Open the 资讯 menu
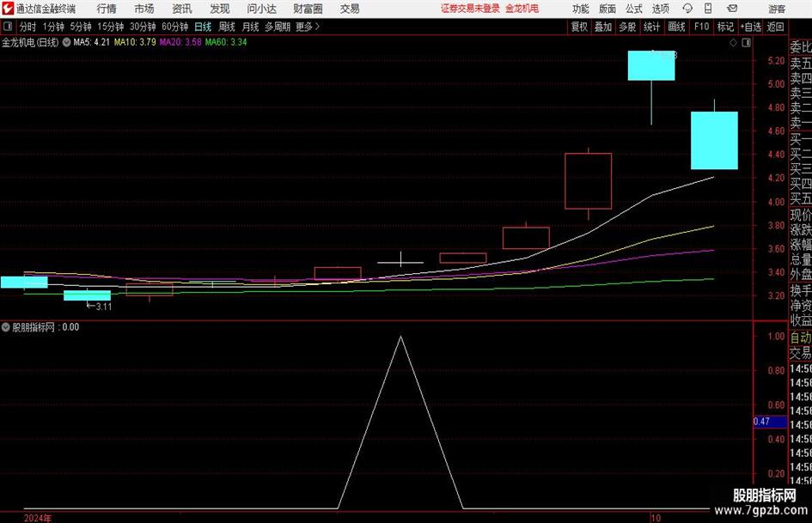 point(182,9)
